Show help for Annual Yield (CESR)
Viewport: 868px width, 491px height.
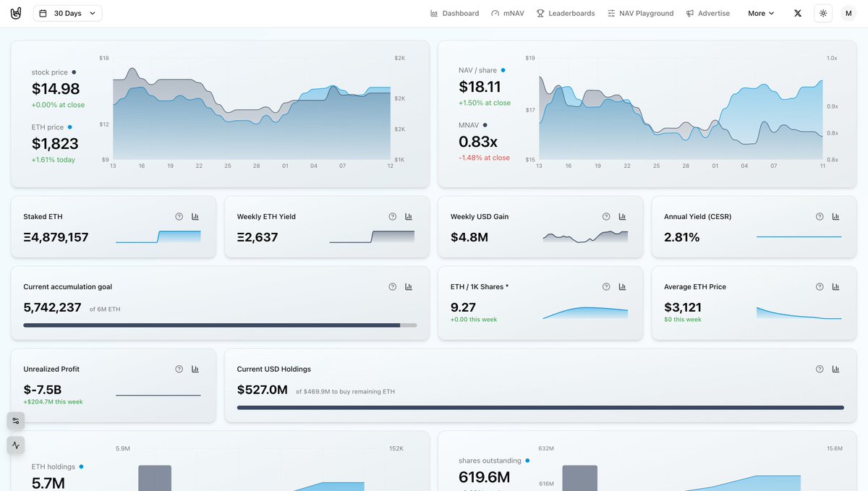point(820,216)
